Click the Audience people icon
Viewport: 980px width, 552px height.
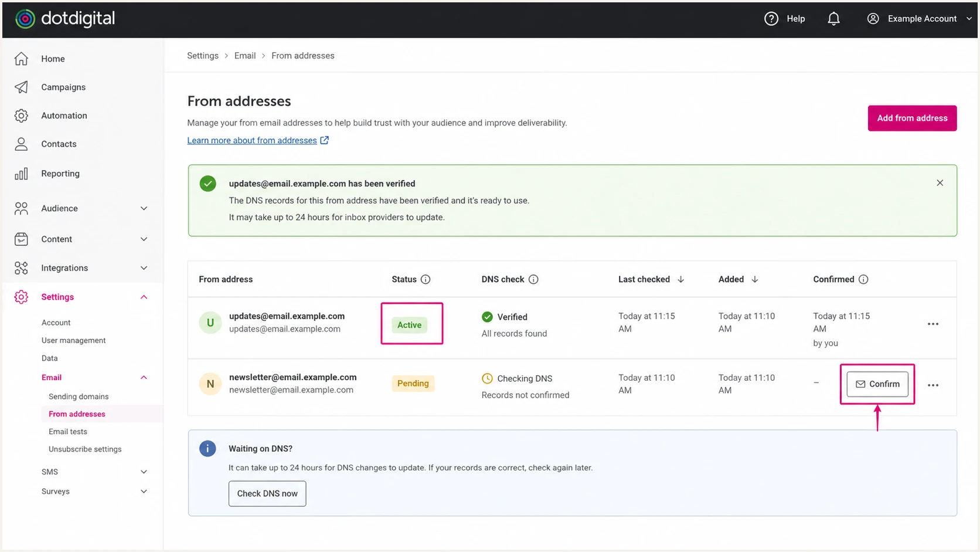(21, 208)
